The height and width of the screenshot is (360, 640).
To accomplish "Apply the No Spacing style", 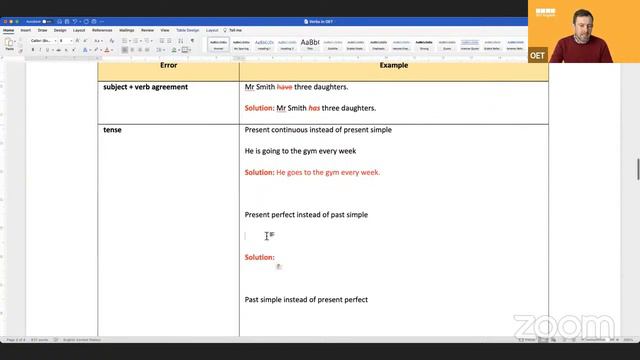I will point(241,44).
